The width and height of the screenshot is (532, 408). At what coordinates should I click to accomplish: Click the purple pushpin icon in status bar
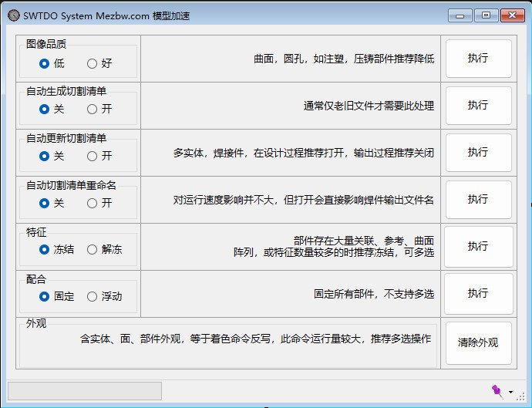[x=496, y=391]
